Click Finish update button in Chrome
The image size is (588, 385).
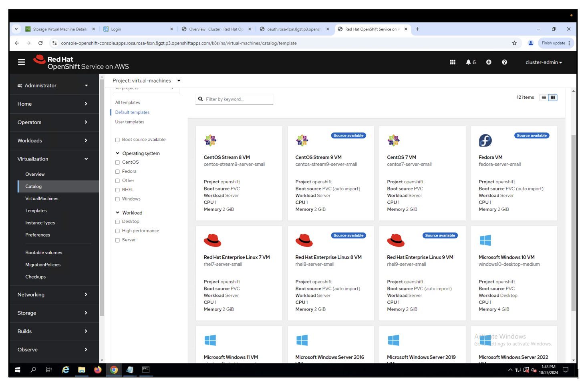tap(556, 43)
